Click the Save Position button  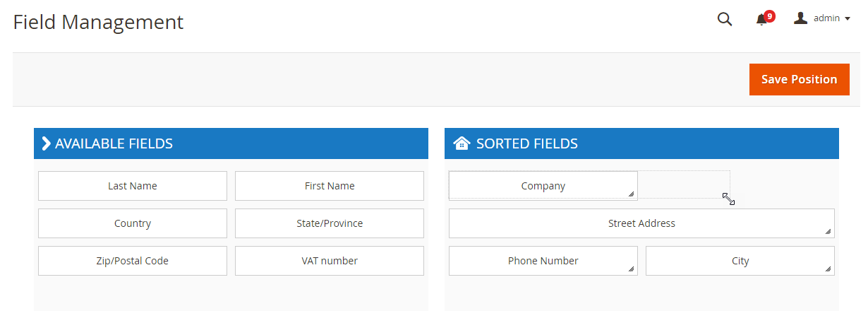[x=800, y=79]
